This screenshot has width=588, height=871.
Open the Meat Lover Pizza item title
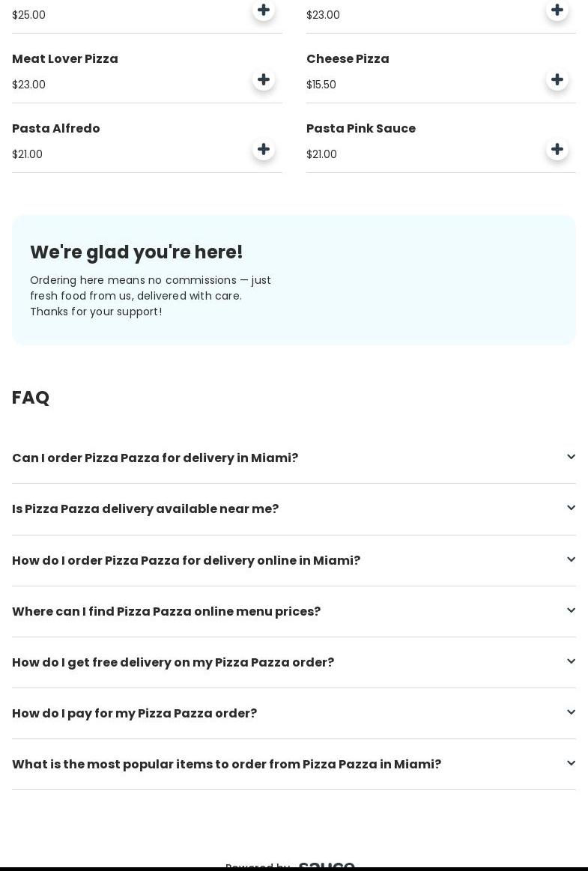click(x=65, y=59)
